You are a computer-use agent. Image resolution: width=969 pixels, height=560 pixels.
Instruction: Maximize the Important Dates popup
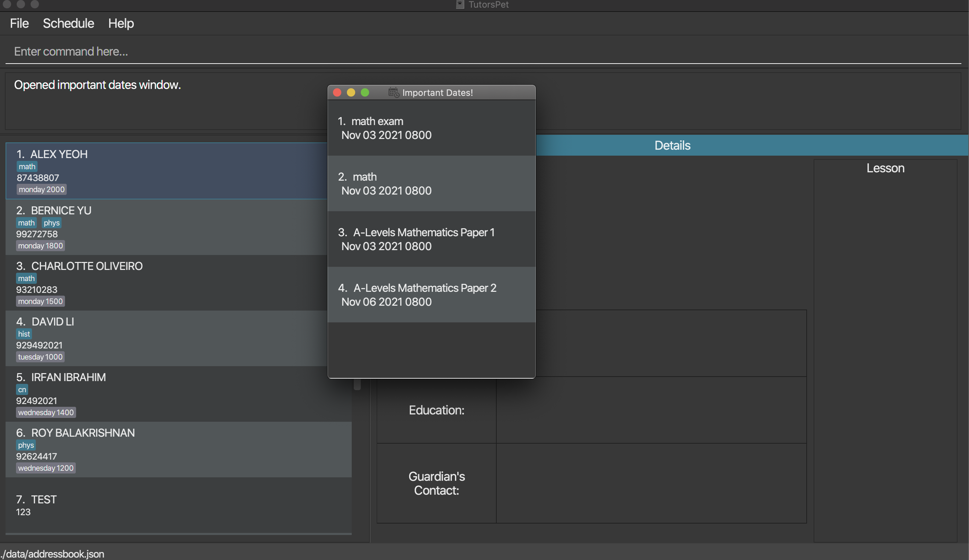click(x=365, y=93)
